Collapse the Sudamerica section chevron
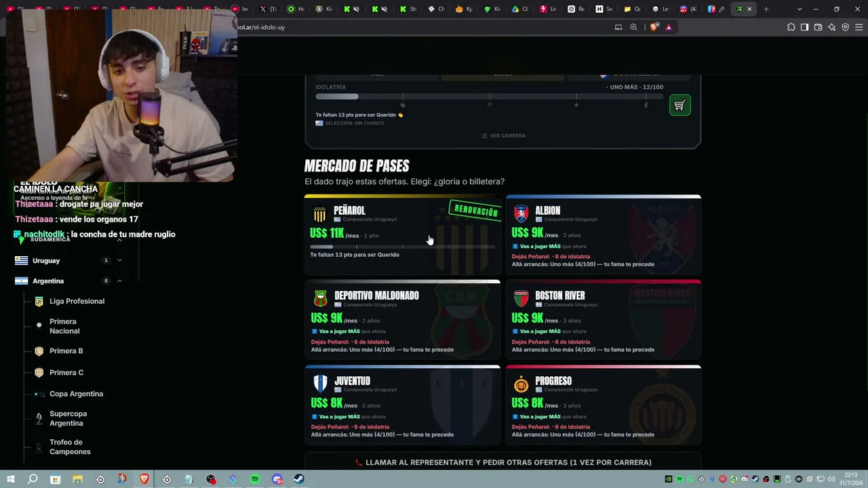 pyautogui.click(x=119, y=239)
